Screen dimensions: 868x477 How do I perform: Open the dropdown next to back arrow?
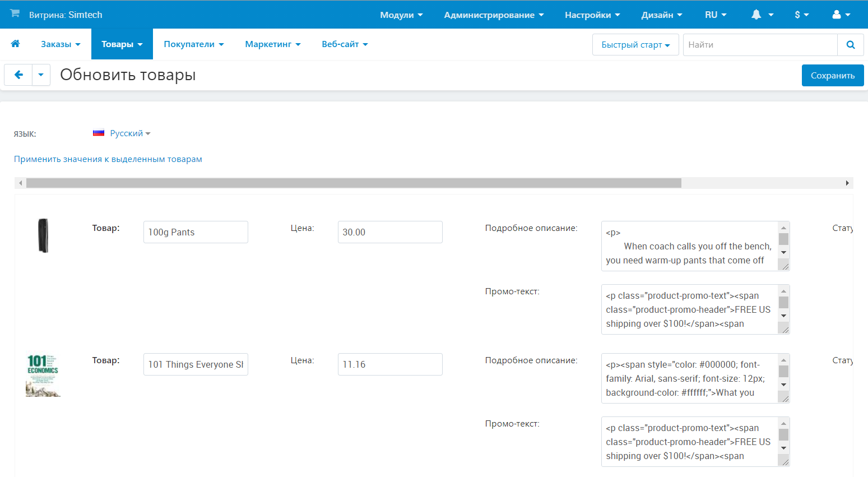[41, 75]
